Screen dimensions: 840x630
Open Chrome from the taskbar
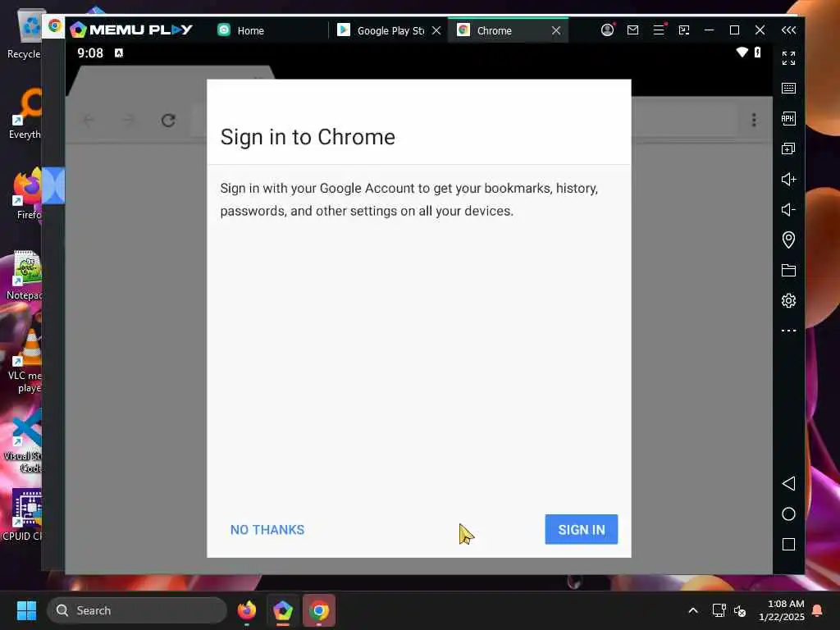319,610
